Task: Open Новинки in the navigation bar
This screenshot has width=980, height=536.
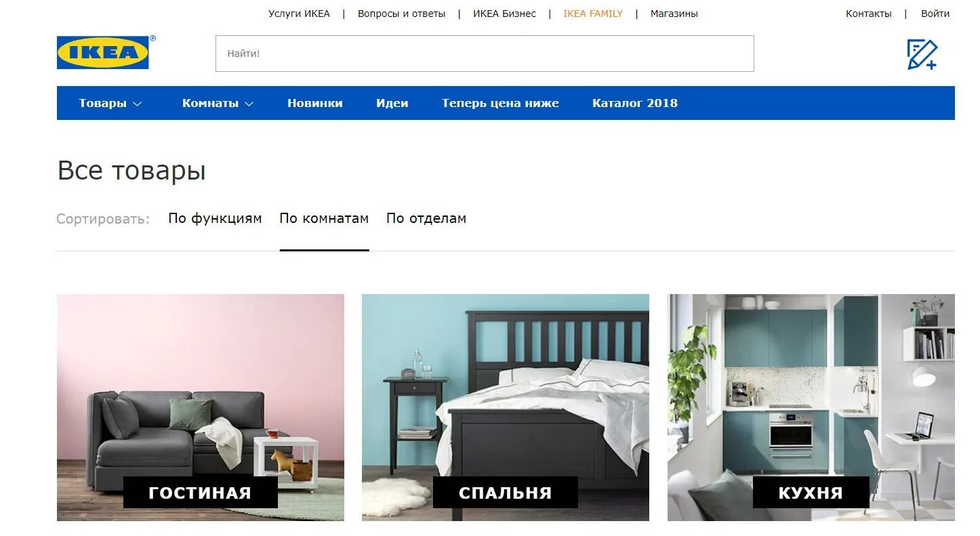Action: click(314, 103)
